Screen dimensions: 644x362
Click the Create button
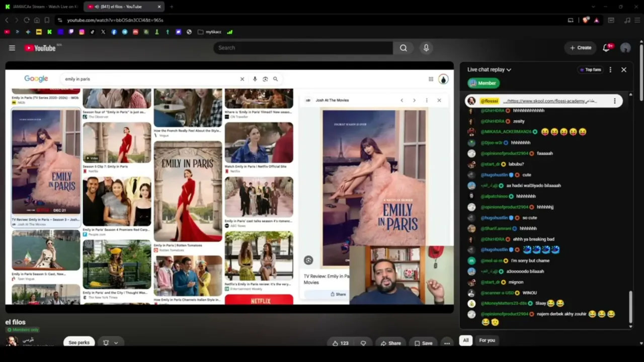click(x=581, y=48)
